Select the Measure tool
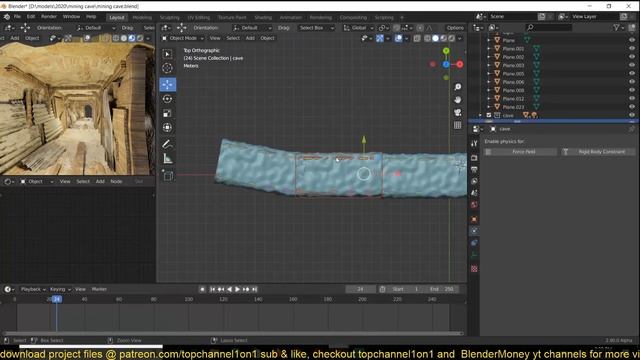Screen dimensions: 640x360 tap(167, 159)
